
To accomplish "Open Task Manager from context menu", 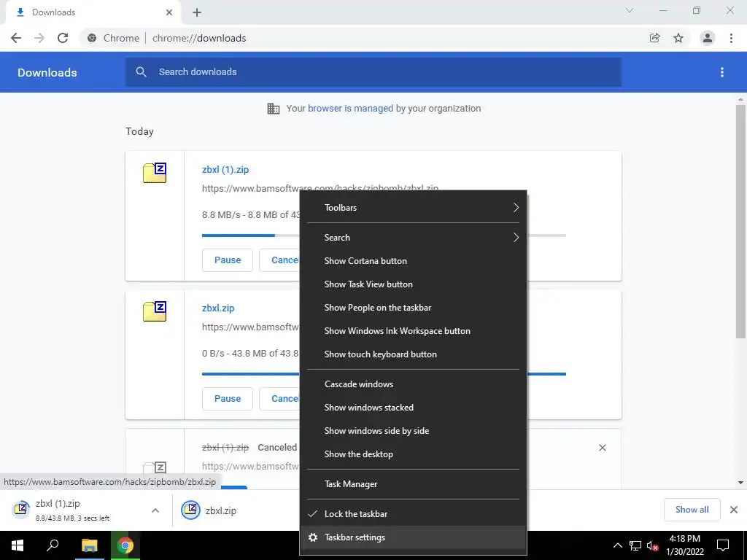I will pyautogui.click(x=413, y=484).
